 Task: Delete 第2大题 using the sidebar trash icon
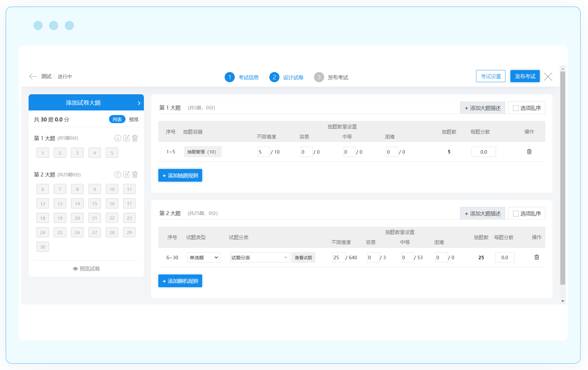coord(135,174)
